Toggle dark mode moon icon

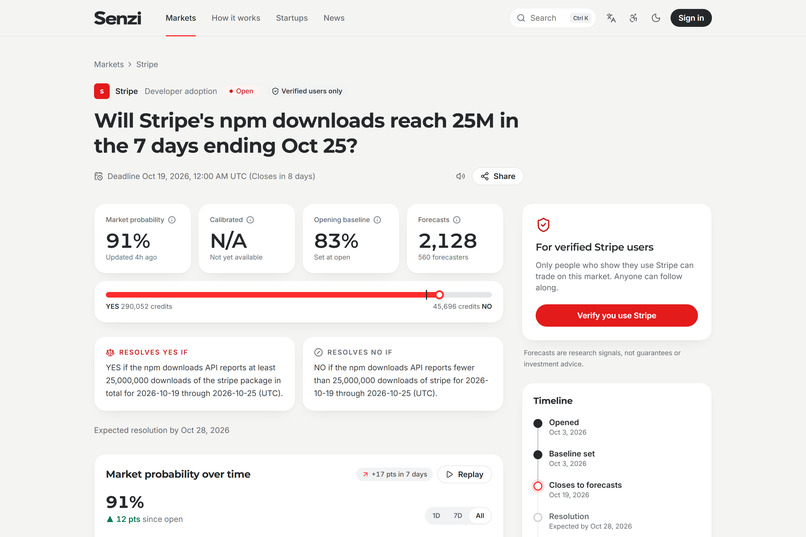(x=656, y=18)
